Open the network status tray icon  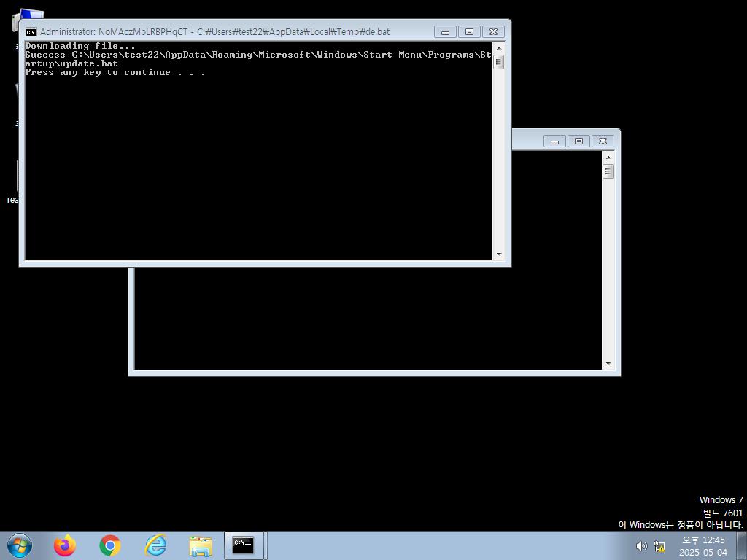point(659,546)
